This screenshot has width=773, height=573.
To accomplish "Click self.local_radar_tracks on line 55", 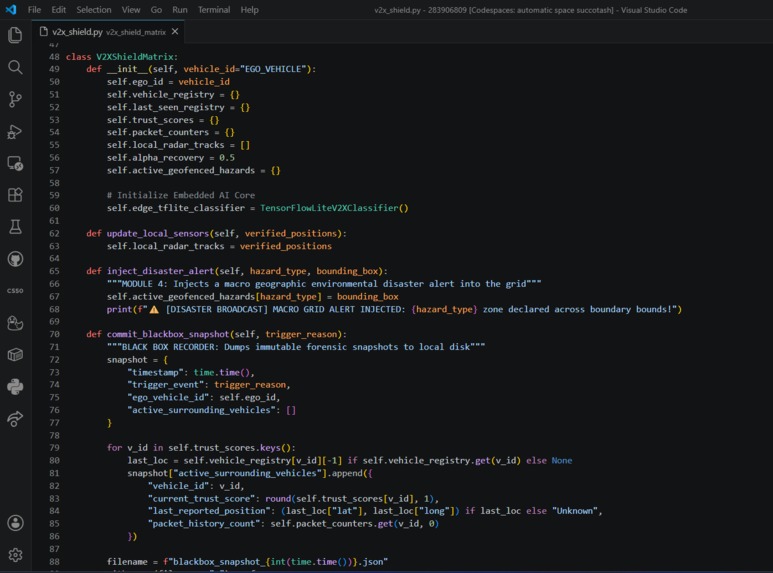I will (166, 145).
